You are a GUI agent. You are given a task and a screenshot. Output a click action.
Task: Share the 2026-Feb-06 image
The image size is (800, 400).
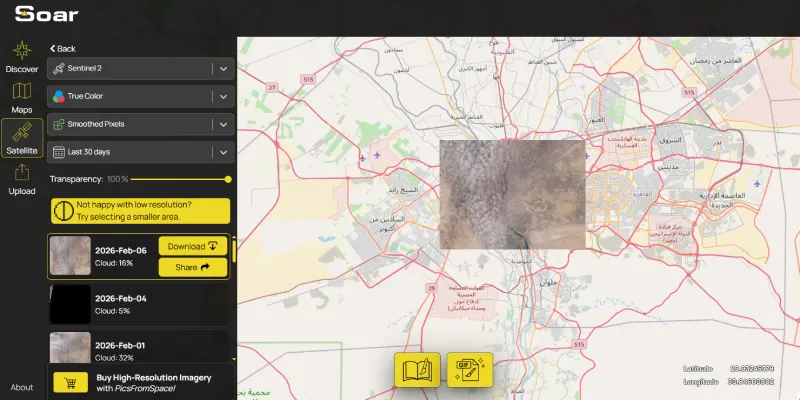[x=193, y=267]
